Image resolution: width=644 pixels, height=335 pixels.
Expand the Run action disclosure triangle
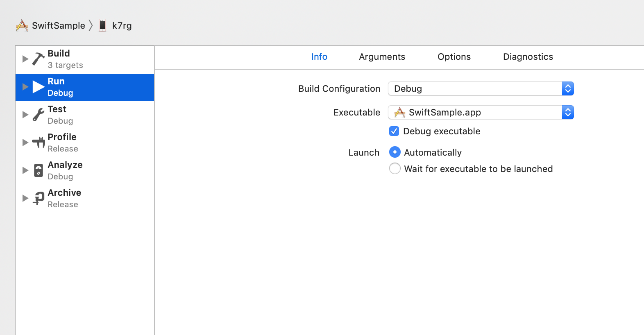tap(25, 87)
